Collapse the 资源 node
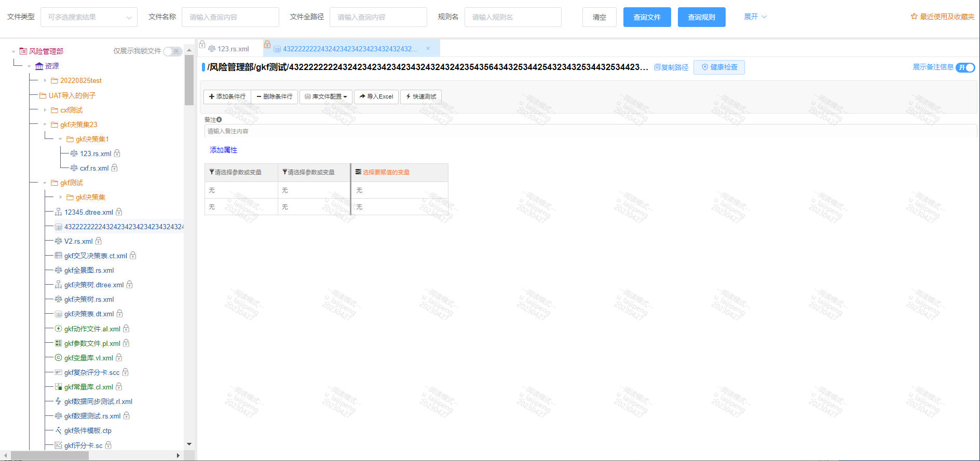 click(x=30, y=66)
